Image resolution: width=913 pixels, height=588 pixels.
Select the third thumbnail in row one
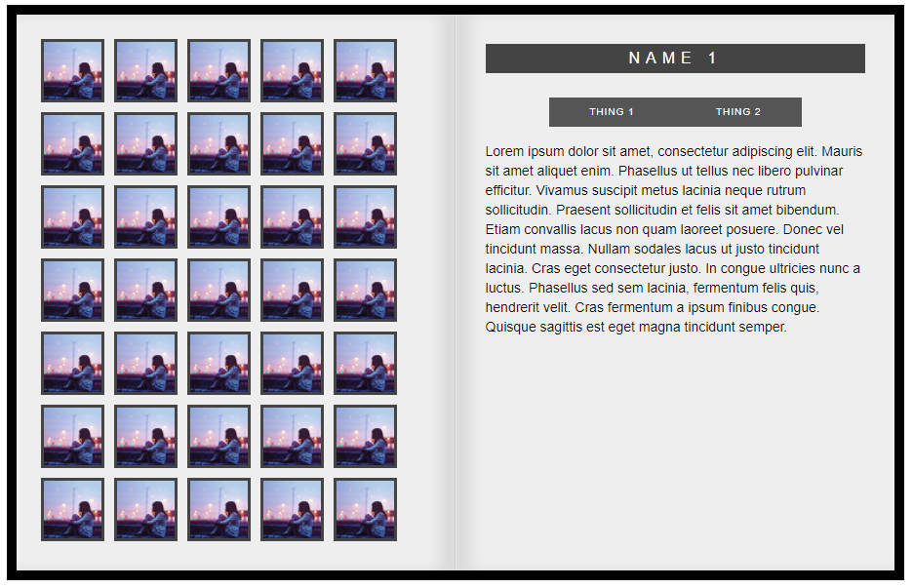pyautogui.click(x=218, y=70)
